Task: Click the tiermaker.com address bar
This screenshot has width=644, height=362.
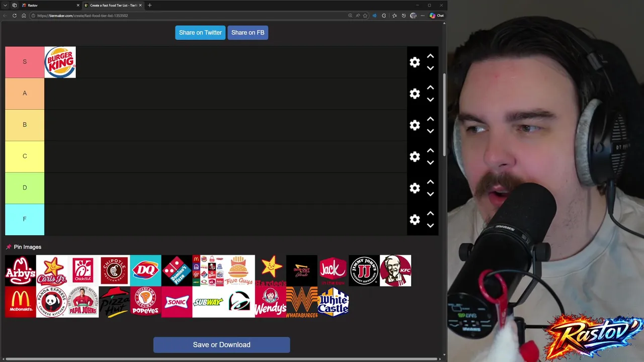Action: (x=186, y=16)
